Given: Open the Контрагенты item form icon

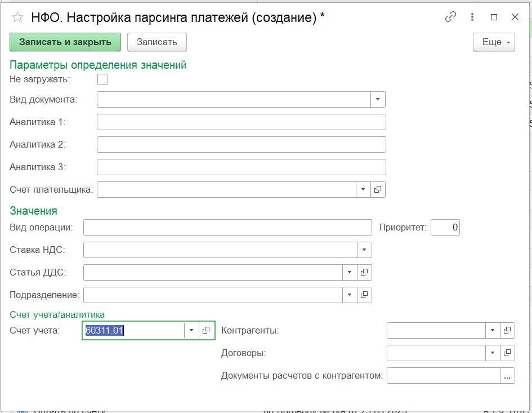Looking at the screenshot, I should click(507, 331).
